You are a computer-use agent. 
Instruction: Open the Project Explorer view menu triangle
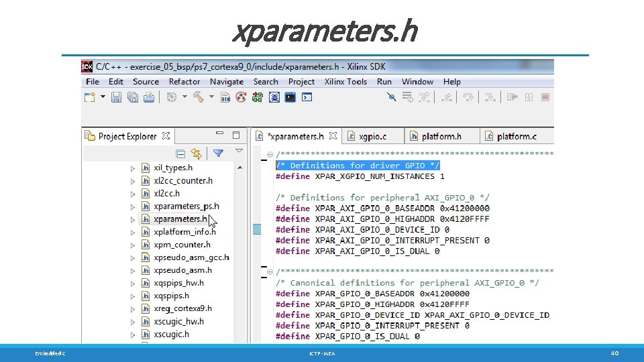coord(239,151)
